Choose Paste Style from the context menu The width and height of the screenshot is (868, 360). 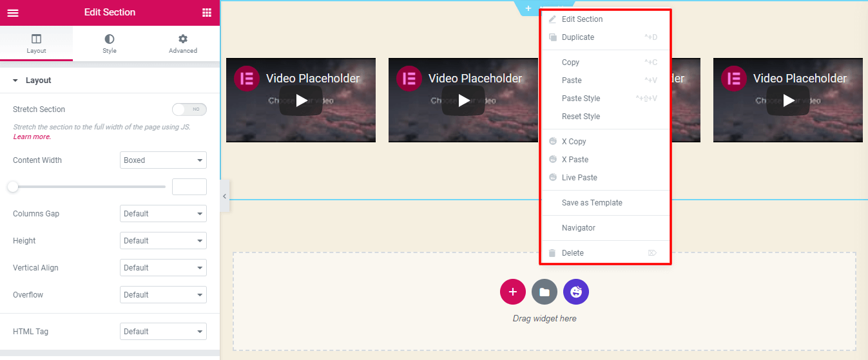[x=605, y=99]
